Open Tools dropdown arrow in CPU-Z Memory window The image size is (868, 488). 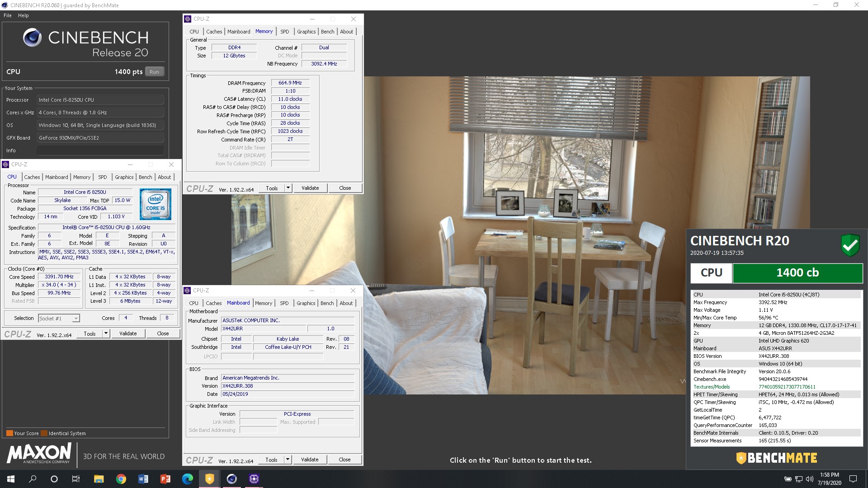point(288,188)
